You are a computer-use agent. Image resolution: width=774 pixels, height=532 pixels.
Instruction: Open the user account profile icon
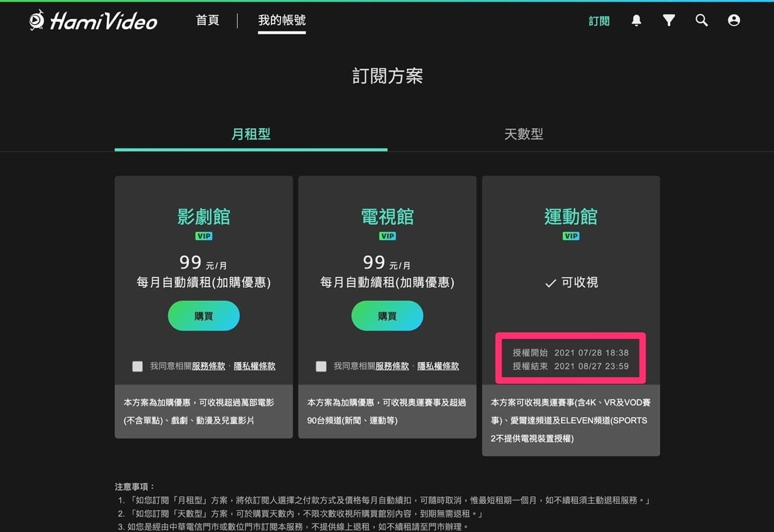(734, 21)
